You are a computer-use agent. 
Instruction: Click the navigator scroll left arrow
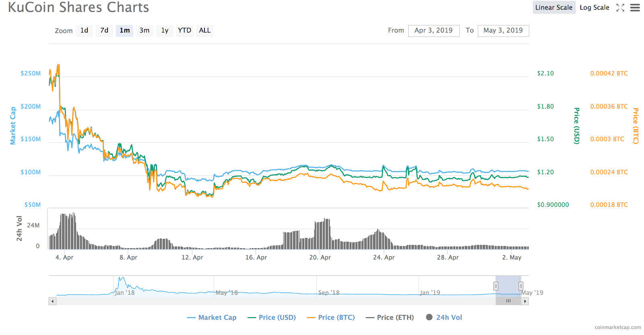(x=52, y=301)
